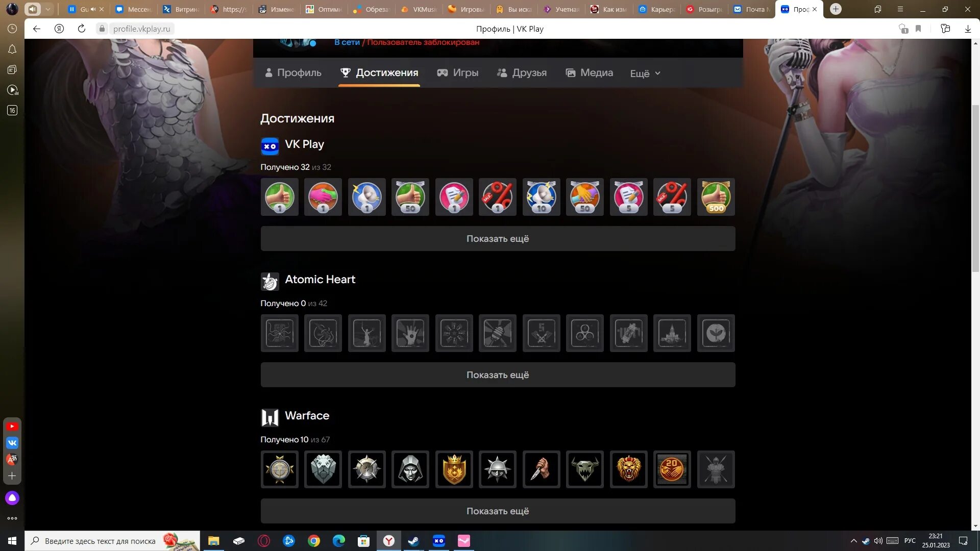Open the thumbs-up achievement badge numbered 50
Screen dimensions: 980x551
(410, 197)
